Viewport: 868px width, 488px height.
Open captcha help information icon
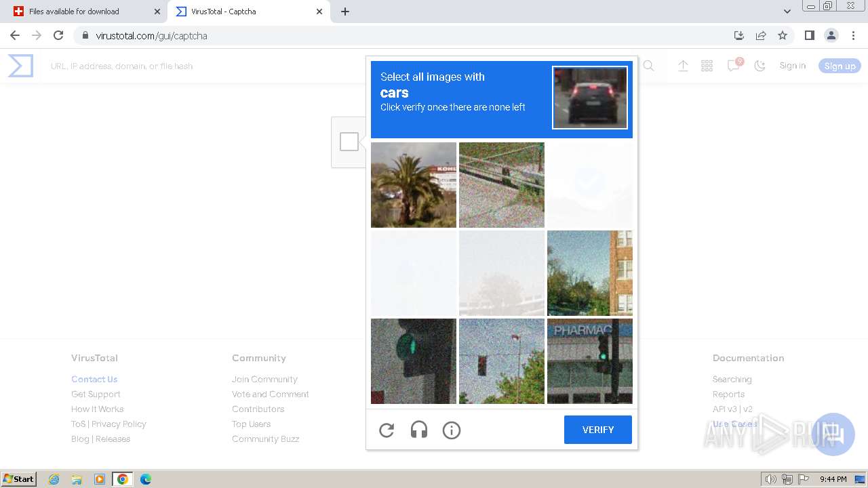tap(452, 430)
